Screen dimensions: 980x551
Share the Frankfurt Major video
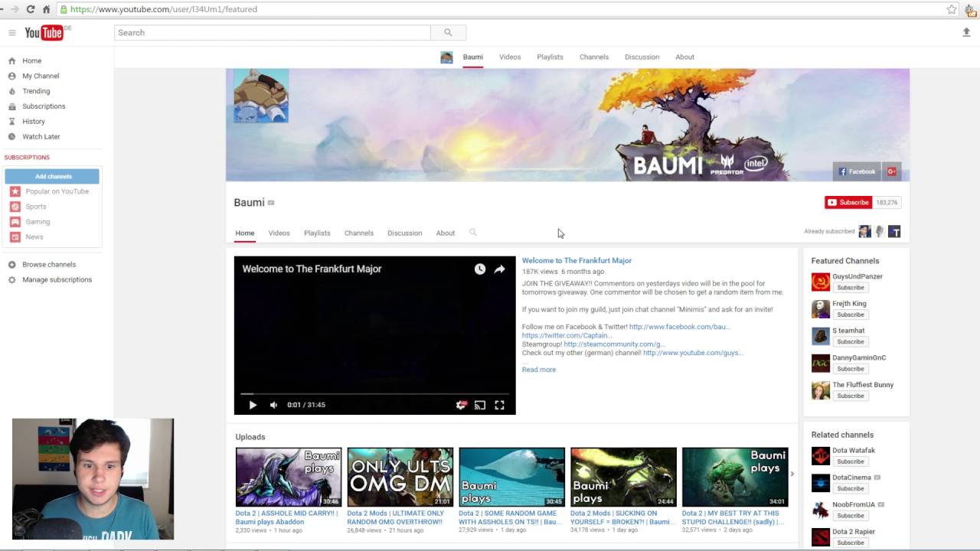coord(499,269)
